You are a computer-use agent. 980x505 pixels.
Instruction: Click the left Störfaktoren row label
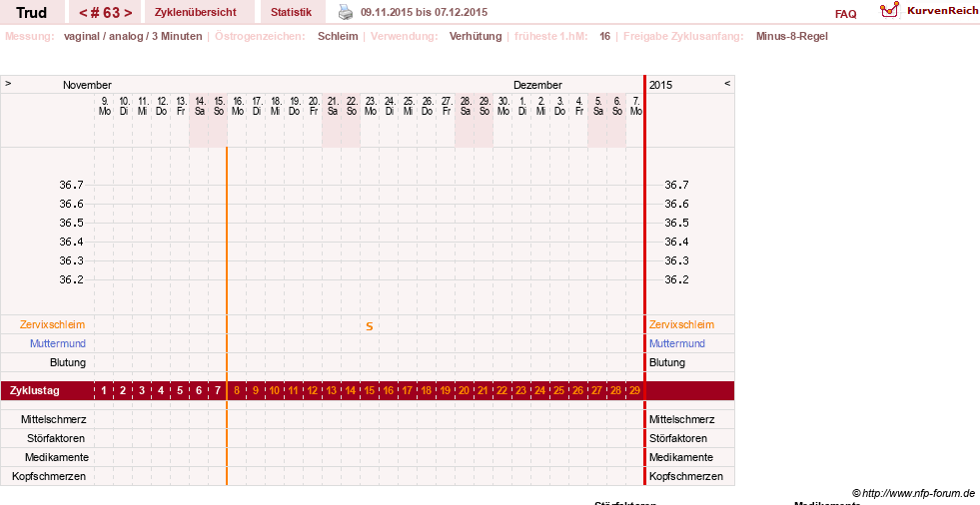56,438
